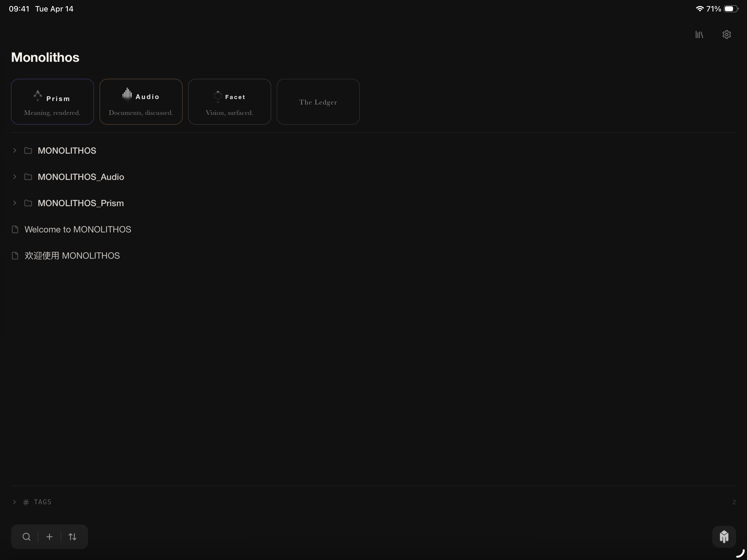Screen dimensions: 747x560
Task: Open the Facet card
Action: point(230,102)
